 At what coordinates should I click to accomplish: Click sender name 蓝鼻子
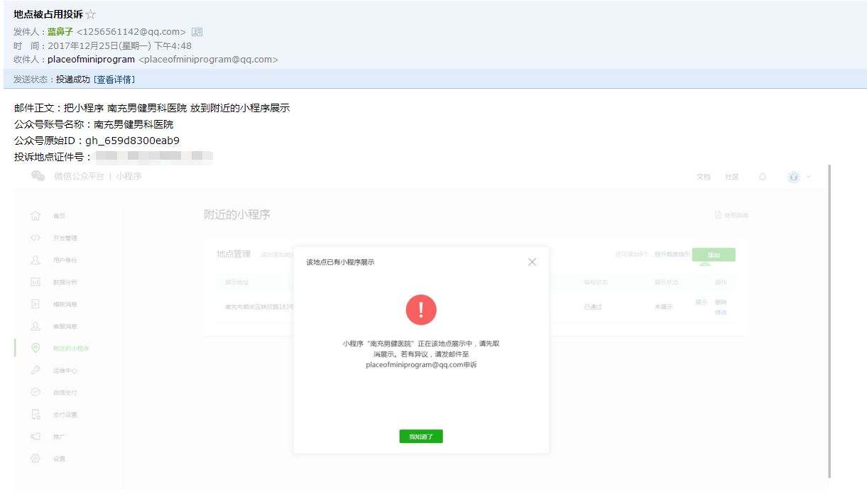tap(60, 31)
